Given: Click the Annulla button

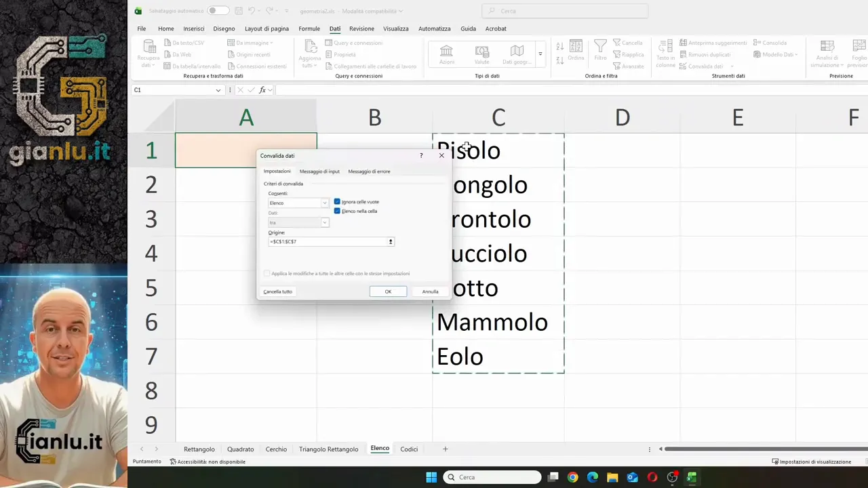Looking at the screenshot, I should (430, 291).
